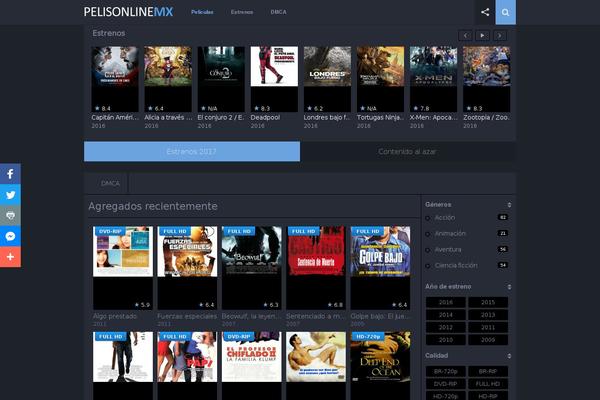
Task: Share page via Twitter sidebar icon
Action: [x=10, y=195]
